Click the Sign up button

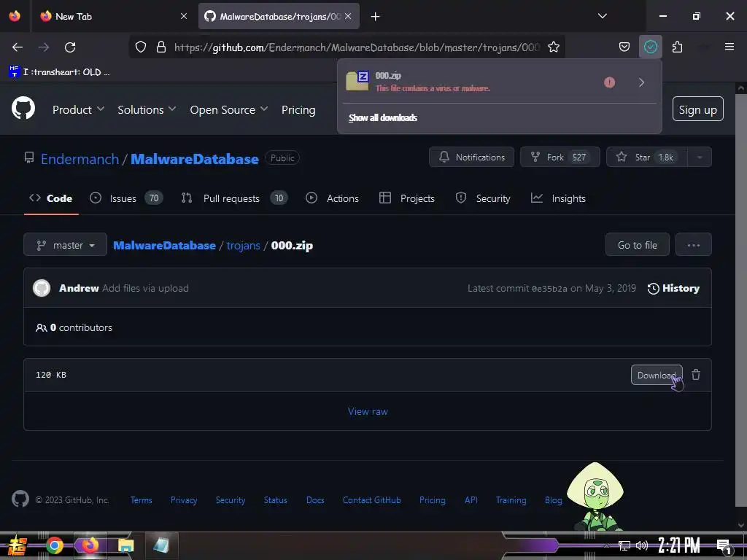pyautogui.click(x=697, y=109)
